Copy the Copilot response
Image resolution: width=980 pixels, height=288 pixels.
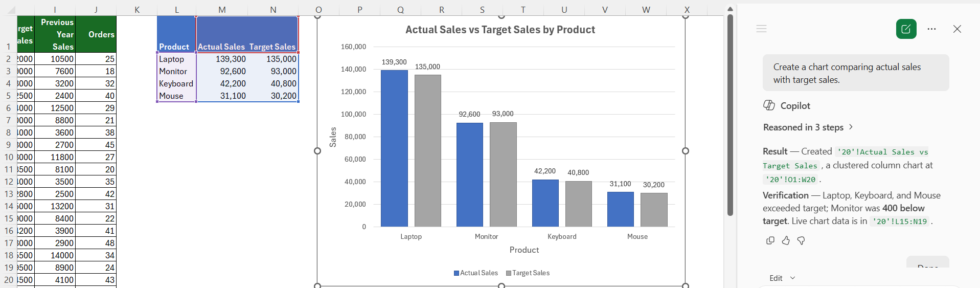[770, 240]
